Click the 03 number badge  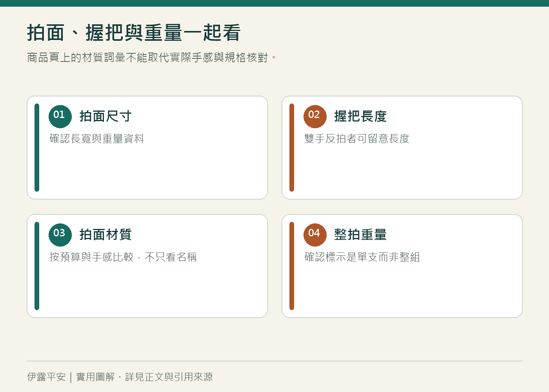pos(60,235)
